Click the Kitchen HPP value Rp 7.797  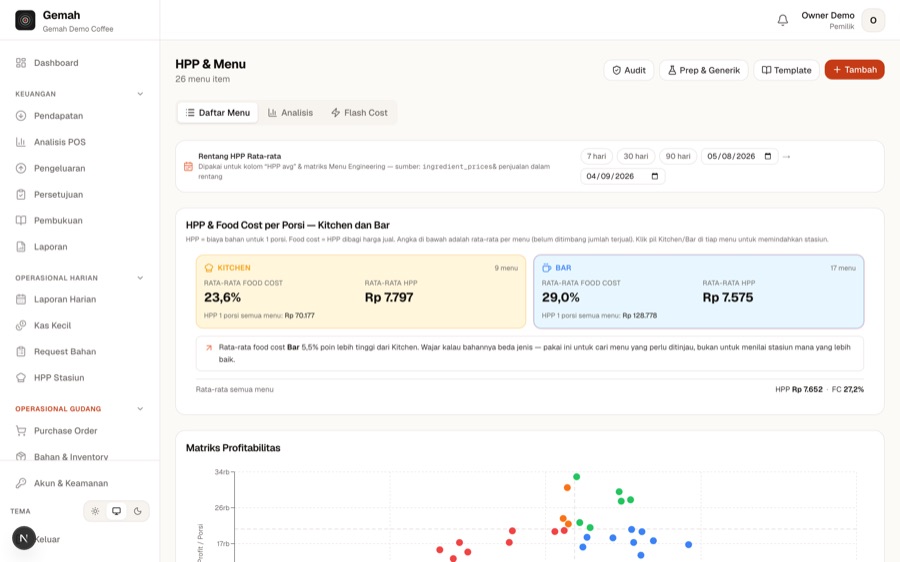[x=389, y=297]
